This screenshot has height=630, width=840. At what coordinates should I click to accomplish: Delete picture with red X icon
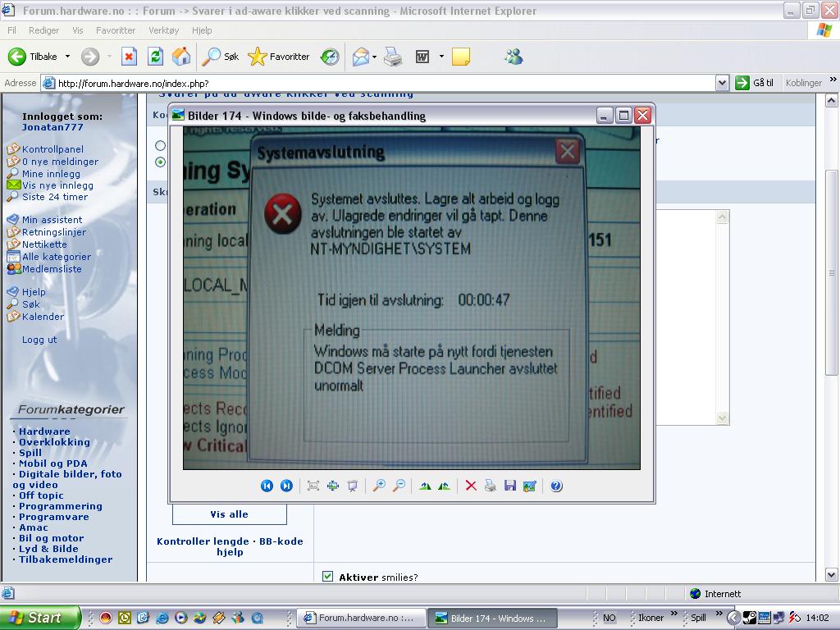coord(471,486)
